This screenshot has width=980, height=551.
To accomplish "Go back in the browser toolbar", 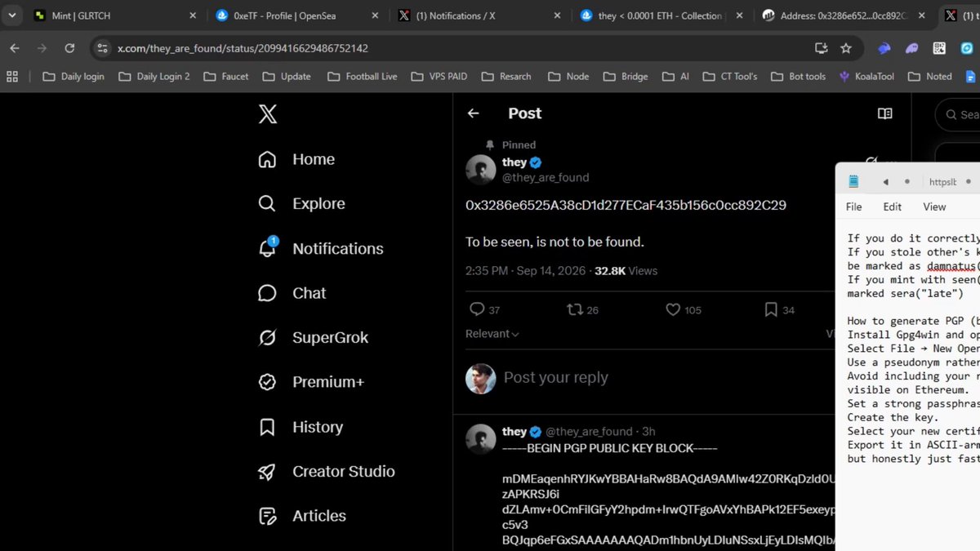I will point(15,48).
